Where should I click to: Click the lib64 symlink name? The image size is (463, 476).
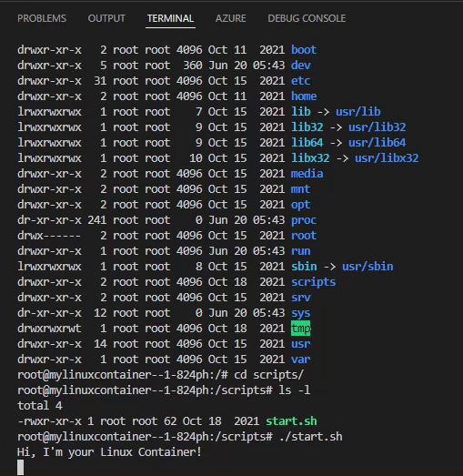[x=307, y=143]
